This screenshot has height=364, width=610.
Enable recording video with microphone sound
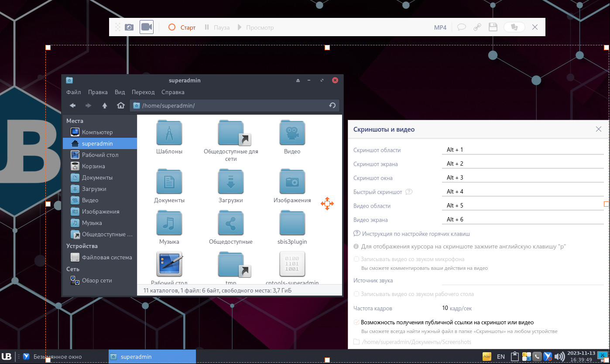click(356, 259)
